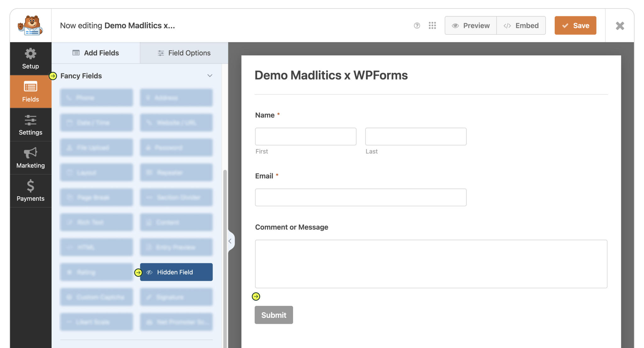The image size is (644, 348).
Task: Click the Email input field
Action: [361, 198]
